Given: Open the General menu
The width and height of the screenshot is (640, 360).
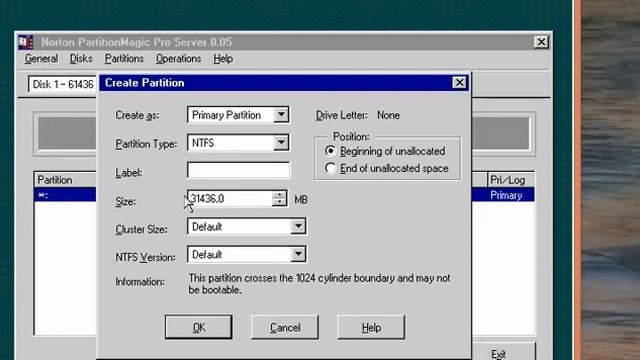Looking at the screenshot, I should (41, 59).
